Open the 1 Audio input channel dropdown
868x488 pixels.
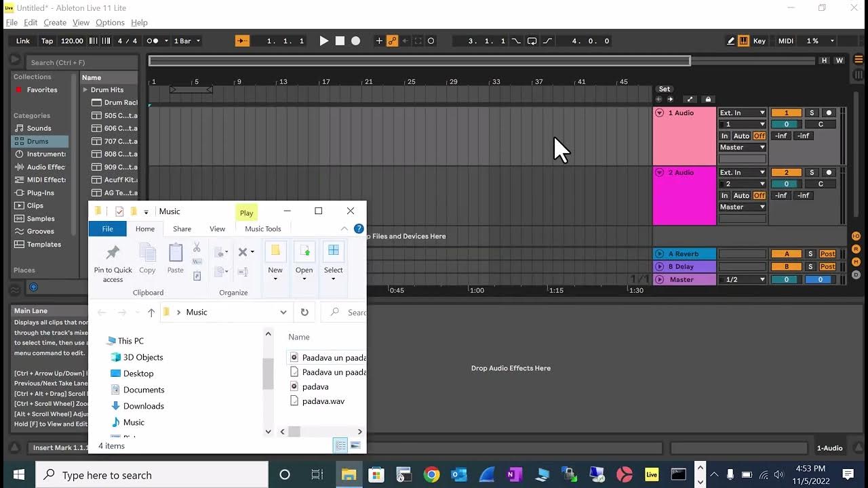743,125
